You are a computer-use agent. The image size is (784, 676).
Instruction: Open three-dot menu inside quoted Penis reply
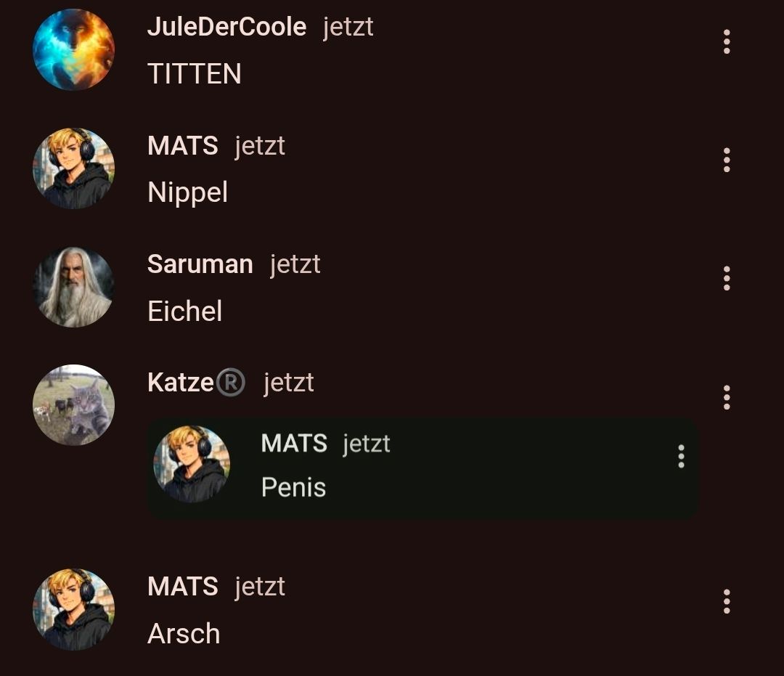point(681,457)
